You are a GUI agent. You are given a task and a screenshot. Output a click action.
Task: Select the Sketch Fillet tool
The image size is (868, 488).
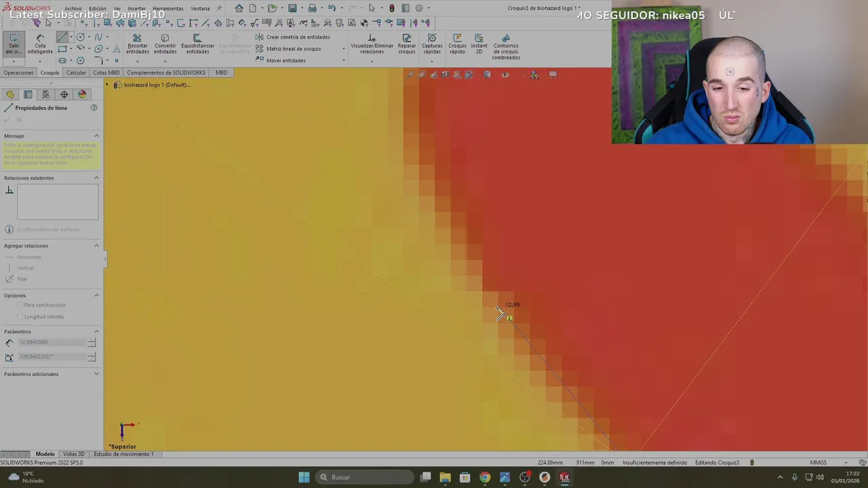[x=98, y=60]
